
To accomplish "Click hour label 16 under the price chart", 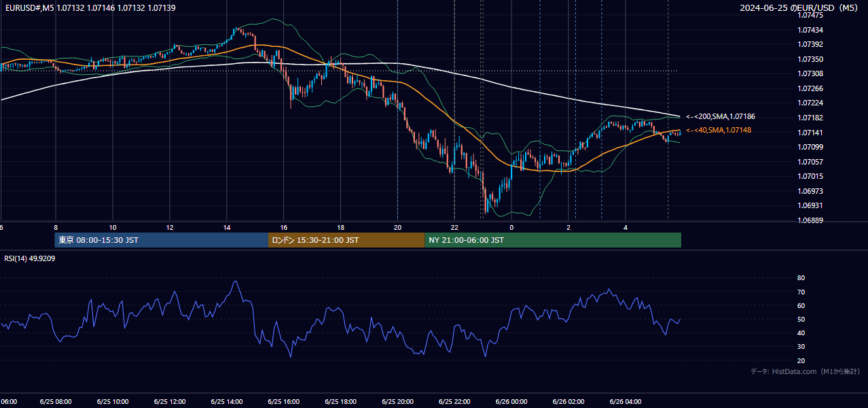I will point(284,227).
